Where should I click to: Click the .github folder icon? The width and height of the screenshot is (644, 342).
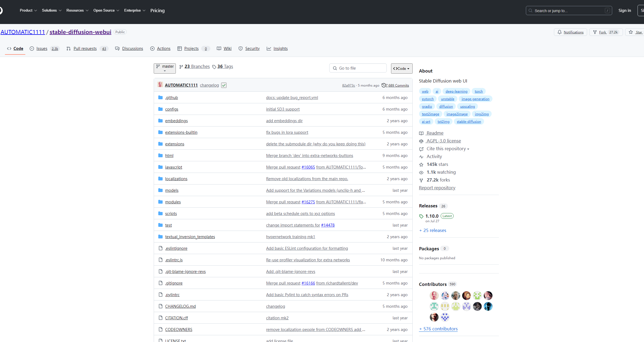coord(160,97)
